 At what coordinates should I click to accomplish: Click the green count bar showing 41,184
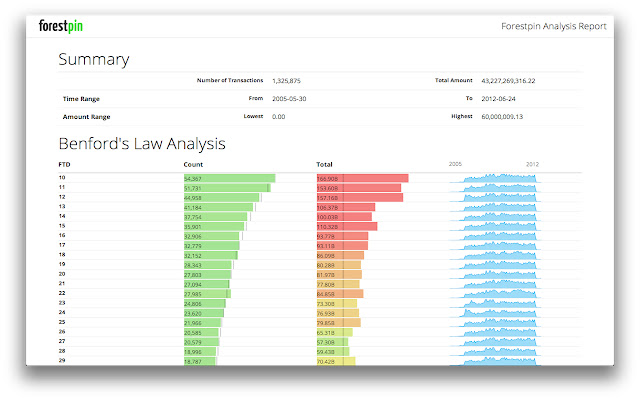pyautogui.click(x=218, y=207)
